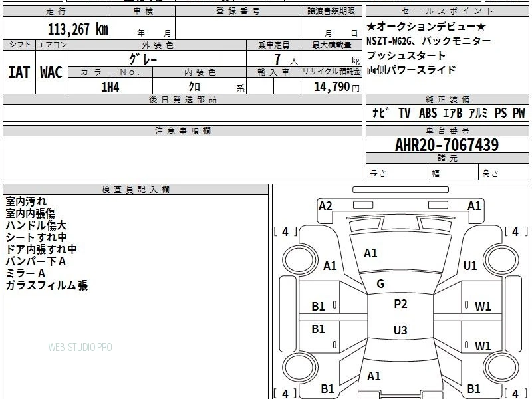Click the 注意事項欄 header bar
The height and width of the screenshot is (399, 532).
182,130
